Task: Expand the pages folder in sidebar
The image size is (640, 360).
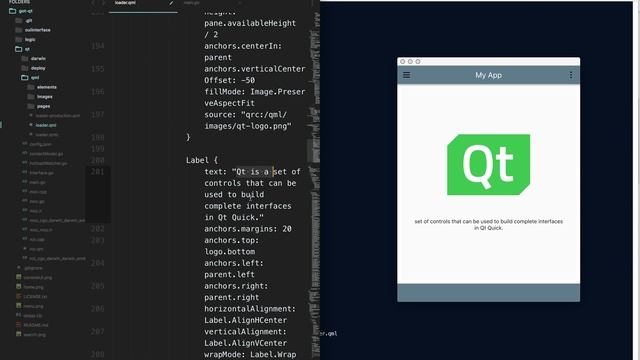Action: (43, 106)
